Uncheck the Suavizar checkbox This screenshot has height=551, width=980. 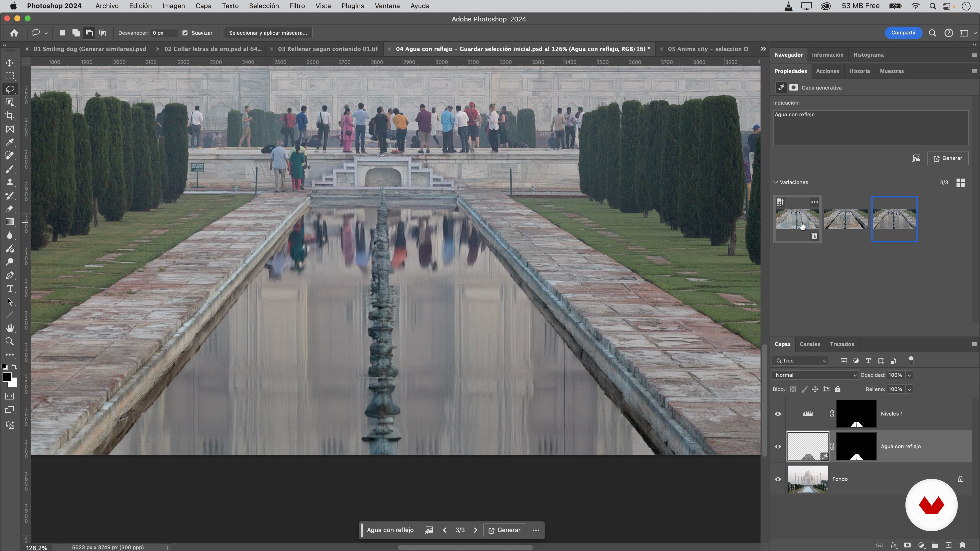coord(185,33)
